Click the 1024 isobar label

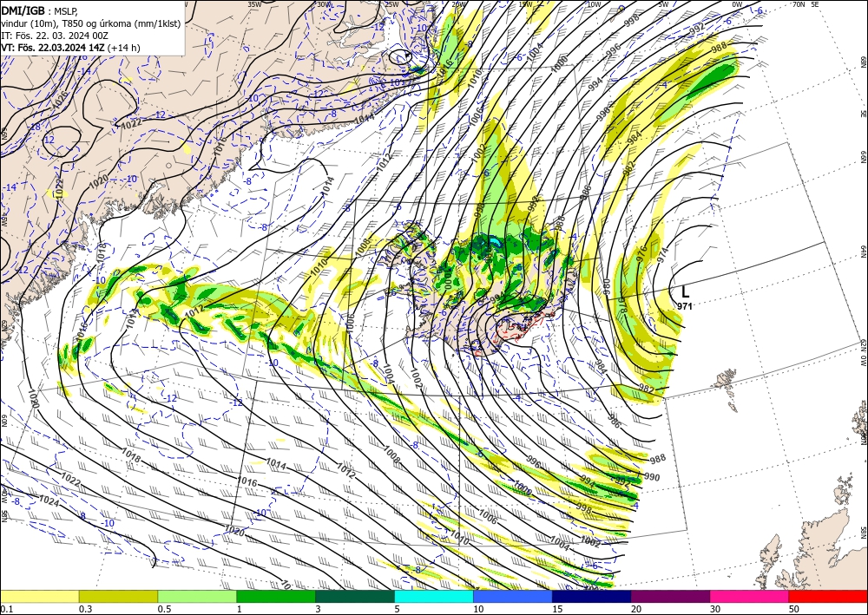coord(49,501)
